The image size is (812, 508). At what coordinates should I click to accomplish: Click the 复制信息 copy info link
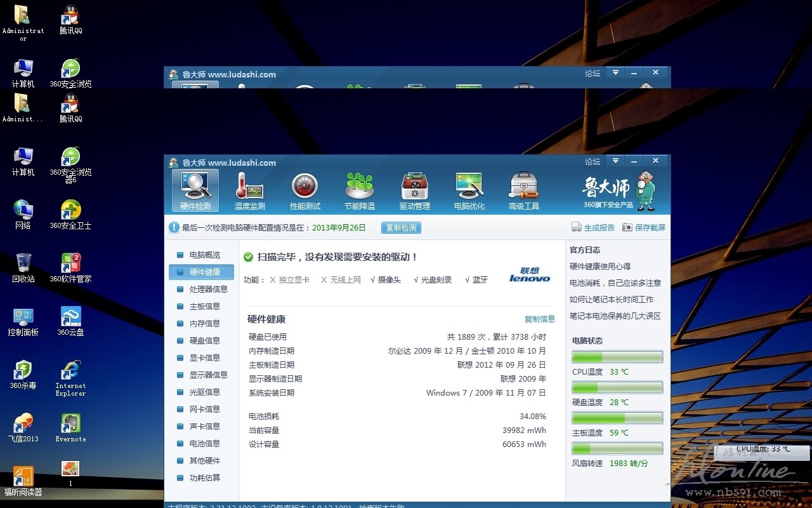coord(539,319)
